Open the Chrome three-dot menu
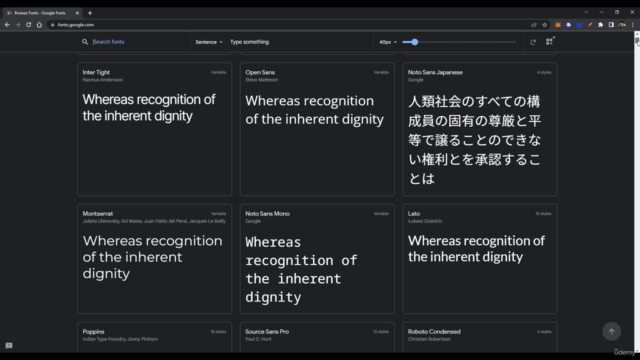The width and height of the screenshot is (640, 360). pos(633,25)
